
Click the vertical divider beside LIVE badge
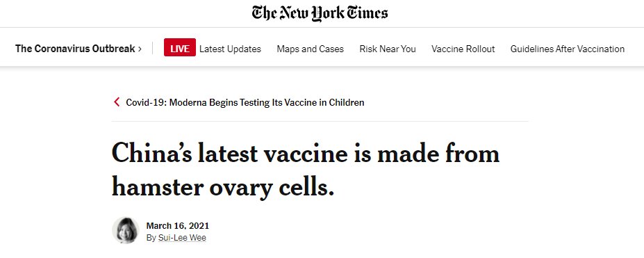[152, 48]
